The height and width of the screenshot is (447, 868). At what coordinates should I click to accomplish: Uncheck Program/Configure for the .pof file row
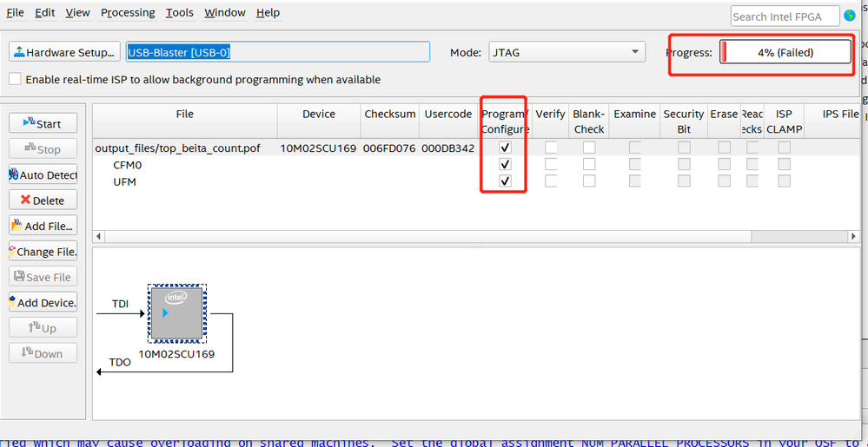pos(505,148)
